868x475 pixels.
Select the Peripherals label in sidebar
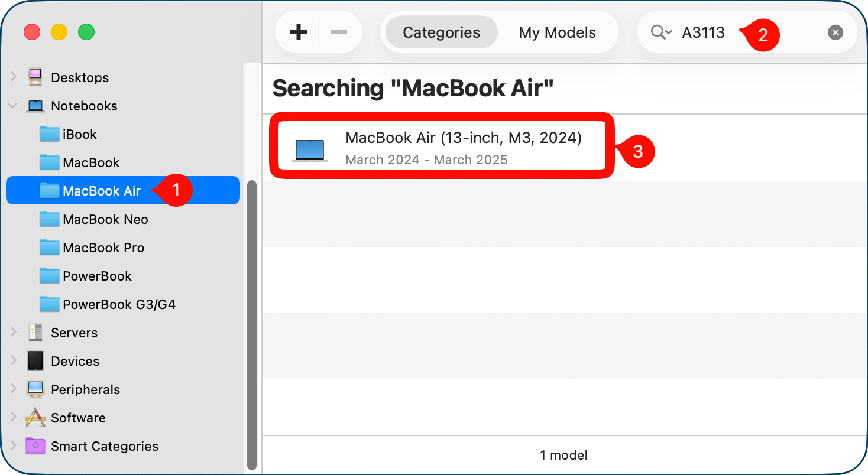coord(85,389)
